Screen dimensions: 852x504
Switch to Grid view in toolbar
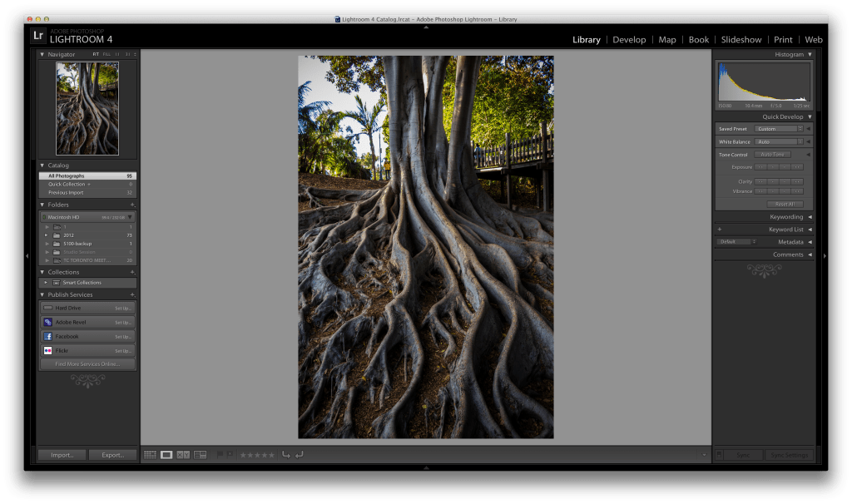[150, 455]
